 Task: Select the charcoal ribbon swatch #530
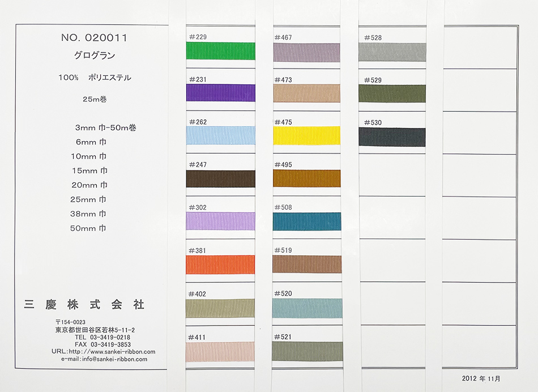[x=392, y=137]
